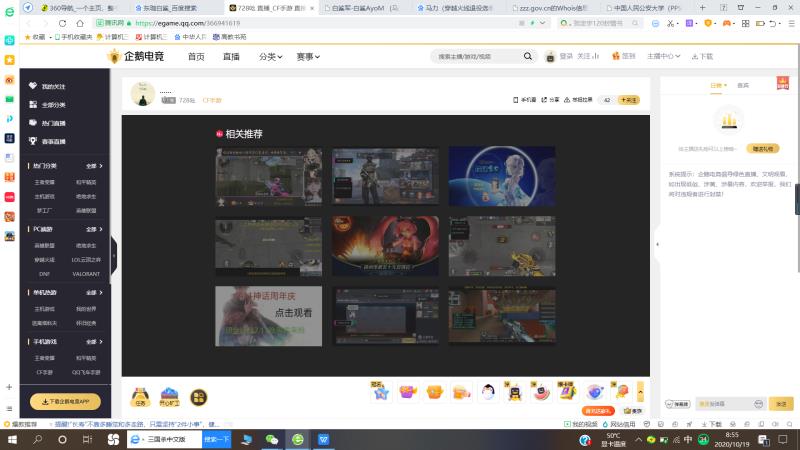Screen dimensions: 800x450
Task: Click the red crown badge icon
Action: (x=783, y=83)
